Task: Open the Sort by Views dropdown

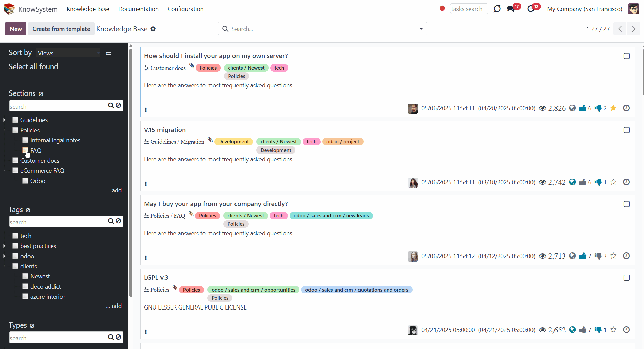Action: (x=68, y=53)
